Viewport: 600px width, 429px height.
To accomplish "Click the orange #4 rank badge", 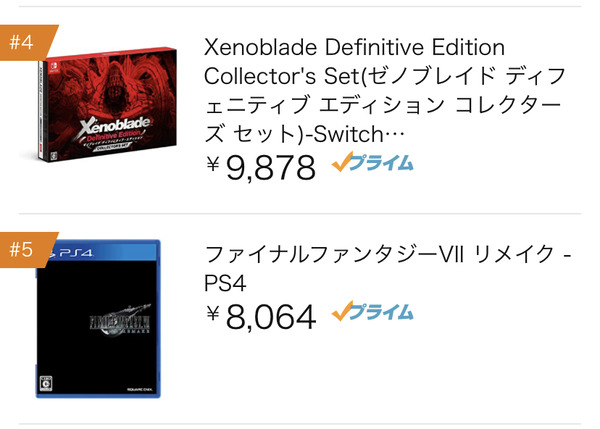I will [27, 42].
